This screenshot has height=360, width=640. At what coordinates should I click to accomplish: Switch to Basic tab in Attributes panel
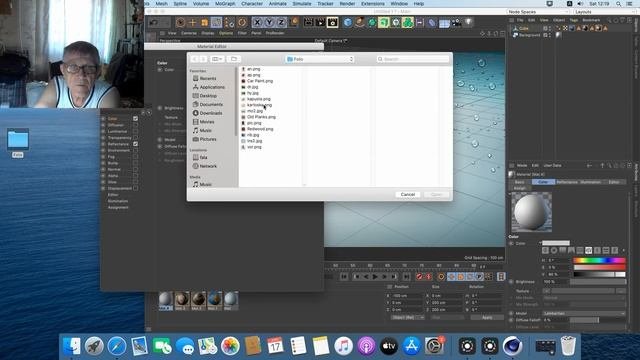[520, 182]
